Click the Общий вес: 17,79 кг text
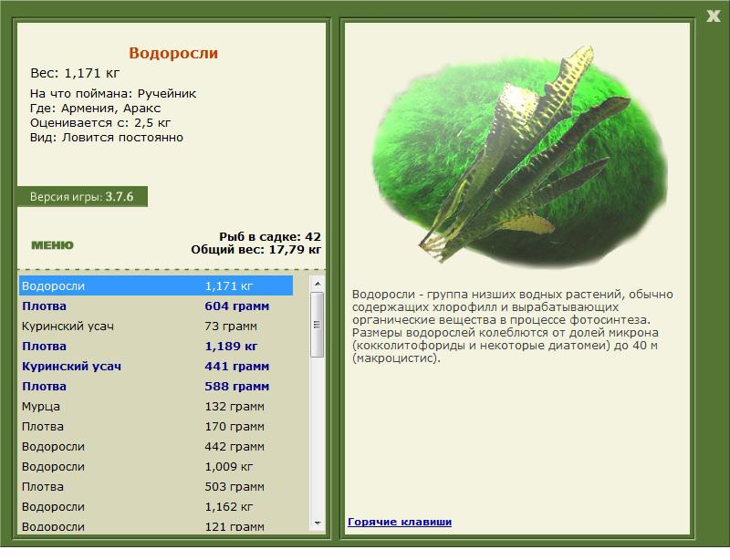Viewport: 730px width, 560px height. pyautogui.click(x=256, y=250)
